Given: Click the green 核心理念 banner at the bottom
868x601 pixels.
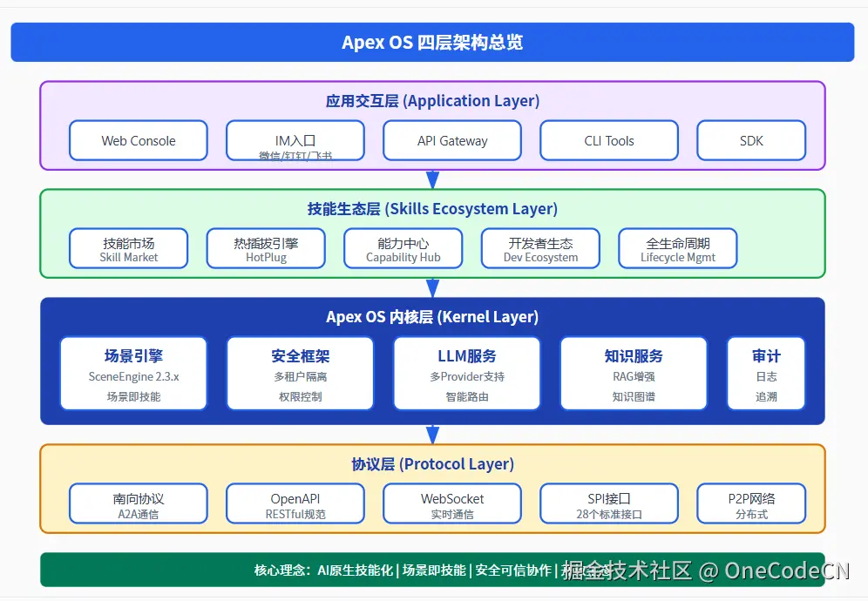Looking at the screenshot, I should [x=349, y=571].
